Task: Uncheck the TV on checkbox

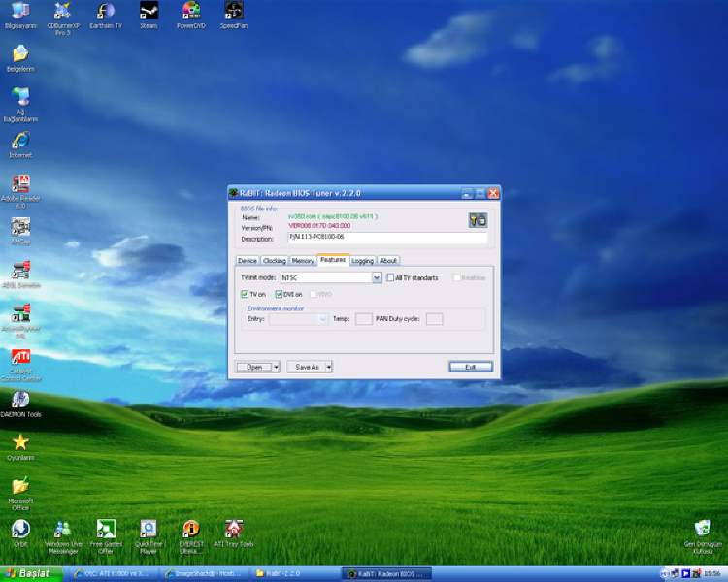Action: 245,294
